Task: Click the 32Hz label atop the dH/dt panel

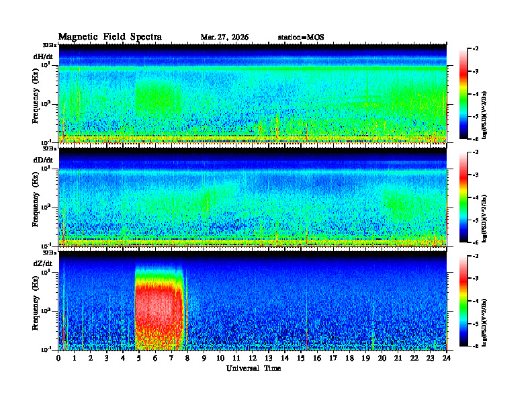Action: 50,45
